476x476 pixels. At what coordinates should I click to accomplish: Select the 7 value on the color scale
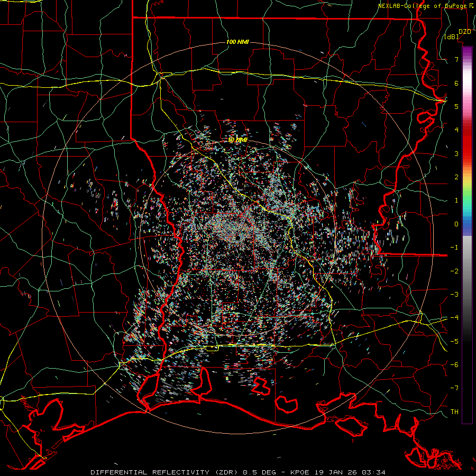click(x=456, y=59)
